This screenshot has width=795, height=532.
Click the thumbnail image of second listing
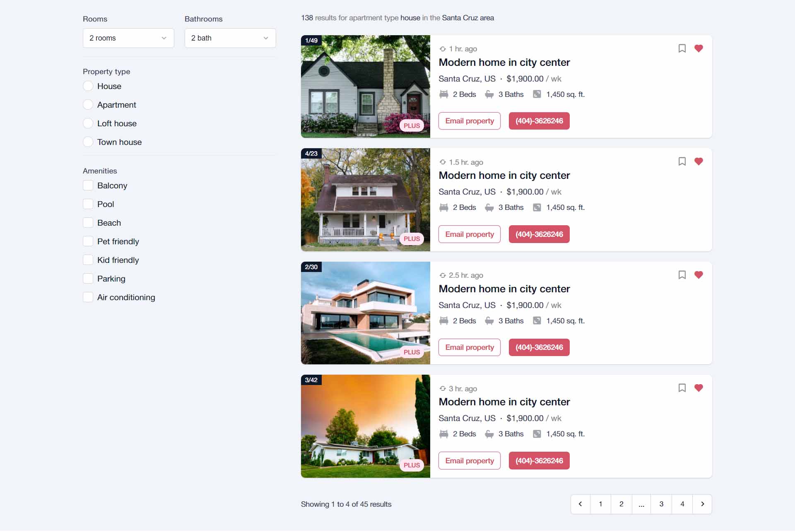pos(366,200)
